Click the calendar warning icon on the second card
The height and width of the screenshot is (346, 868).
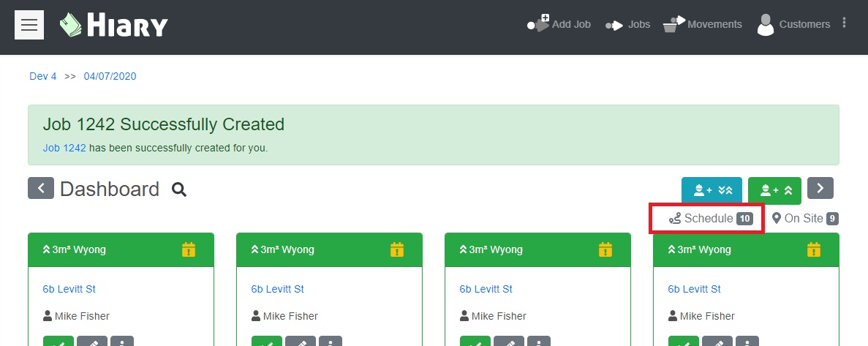pyautogui.click(x=398, y=249)
